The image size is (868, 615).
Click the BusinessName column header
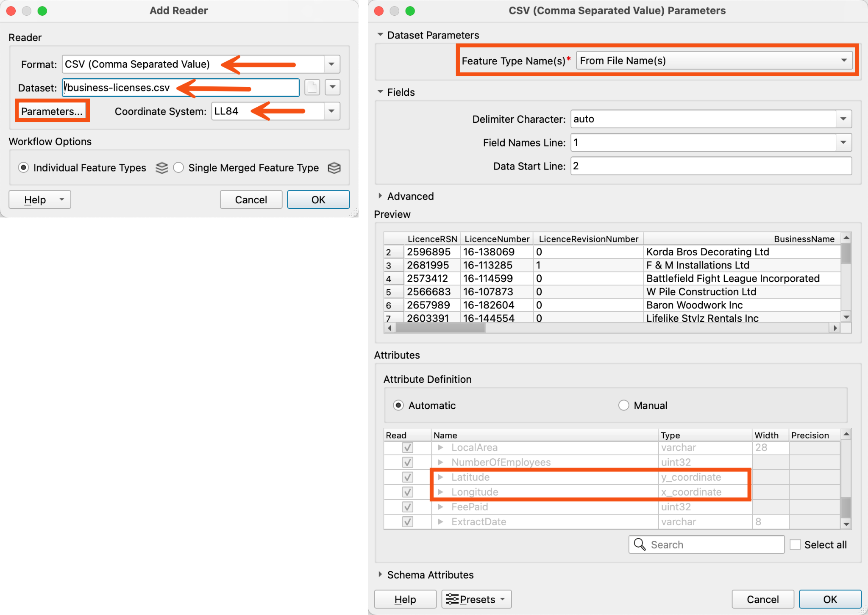pos(742,239)
